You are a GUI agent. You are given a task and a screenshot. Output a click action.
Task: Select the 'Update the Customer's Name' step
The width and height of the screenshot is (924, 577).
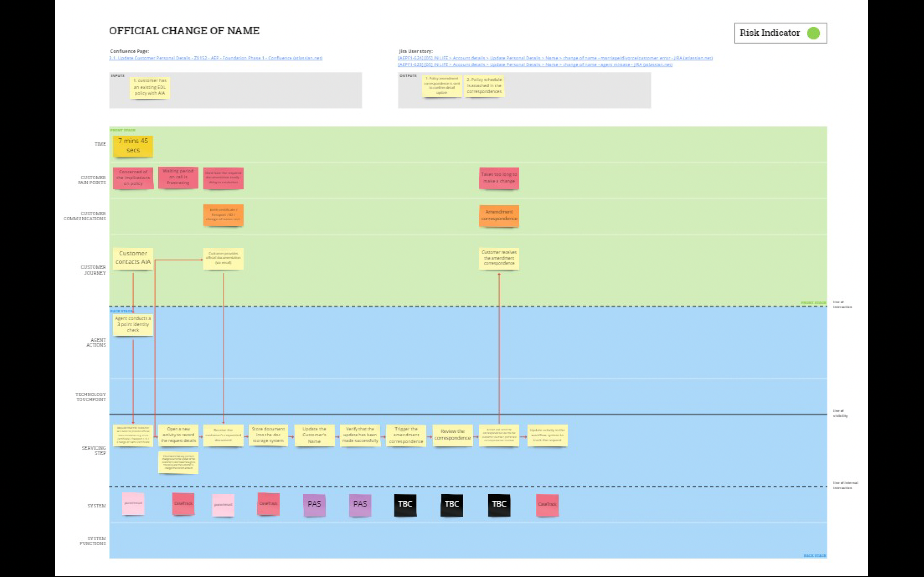click(x=314, y=435)
